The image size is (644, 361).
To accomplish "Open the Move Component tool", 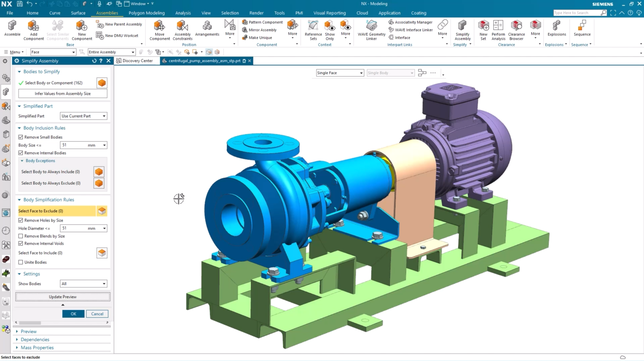I will [x=159, y=30].
